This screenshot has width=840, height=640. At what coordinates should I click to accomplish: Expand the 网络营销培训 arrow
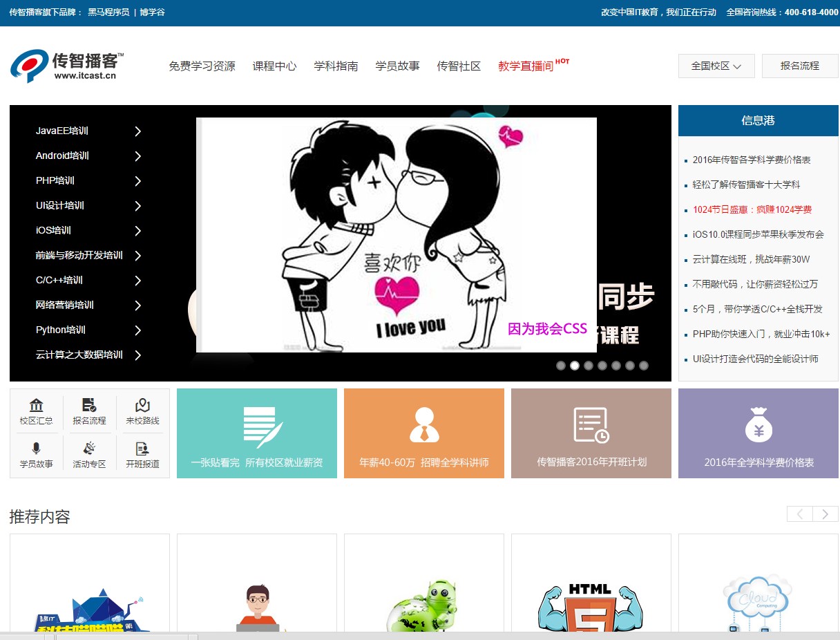click(138, 305)
